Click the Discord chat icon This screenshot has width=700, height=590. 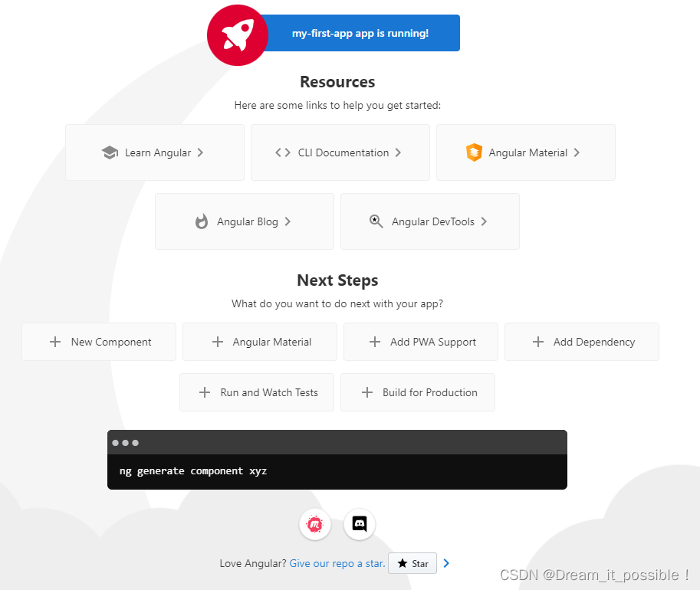[359, 524]
